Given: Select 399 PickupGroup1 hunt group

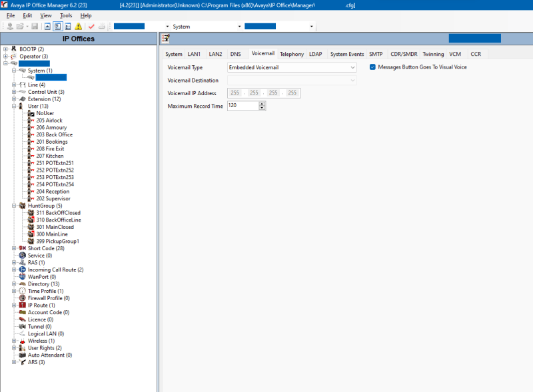Looking at the screenshot, I should coord(58,241).
